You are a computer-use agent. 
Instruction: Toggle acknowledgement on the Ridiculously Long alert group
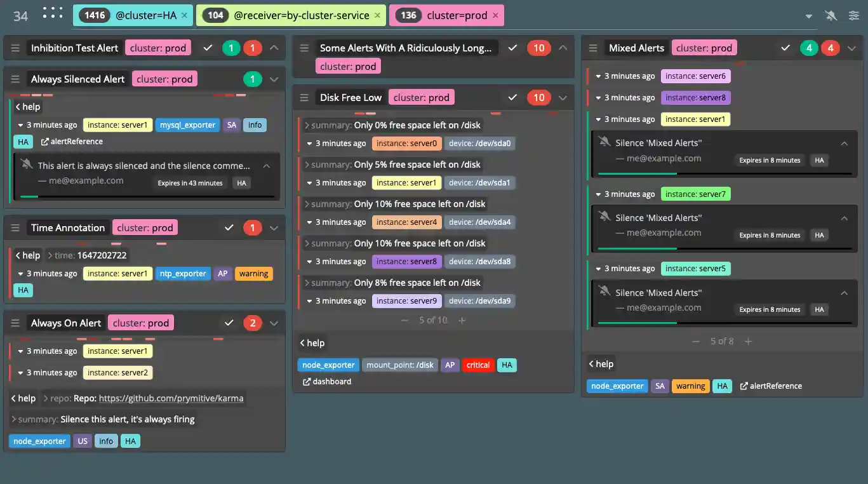click(x=512, y=48)
